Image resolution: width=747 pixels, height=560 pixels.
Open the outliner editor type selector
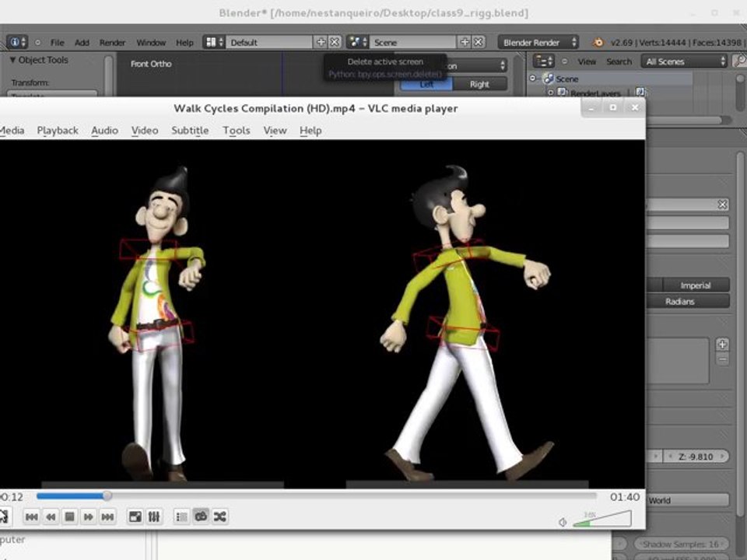(543, 61)
